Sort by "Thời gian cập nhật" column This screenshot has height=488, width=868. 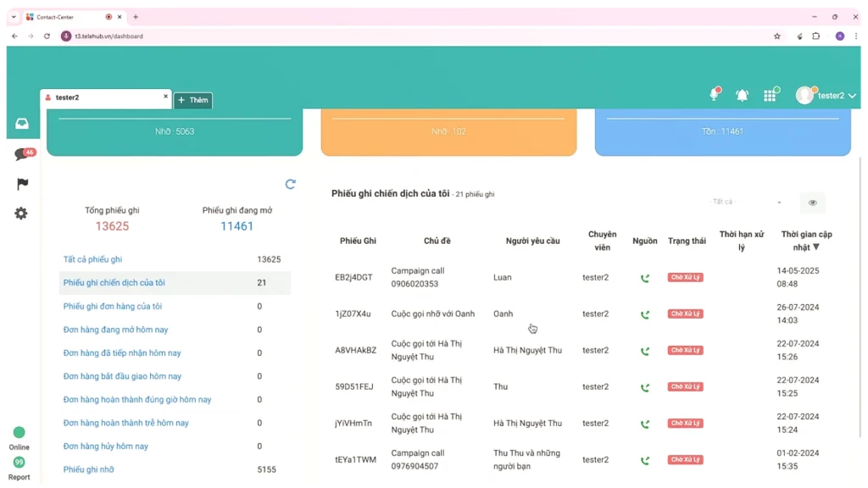pos(806,241)
